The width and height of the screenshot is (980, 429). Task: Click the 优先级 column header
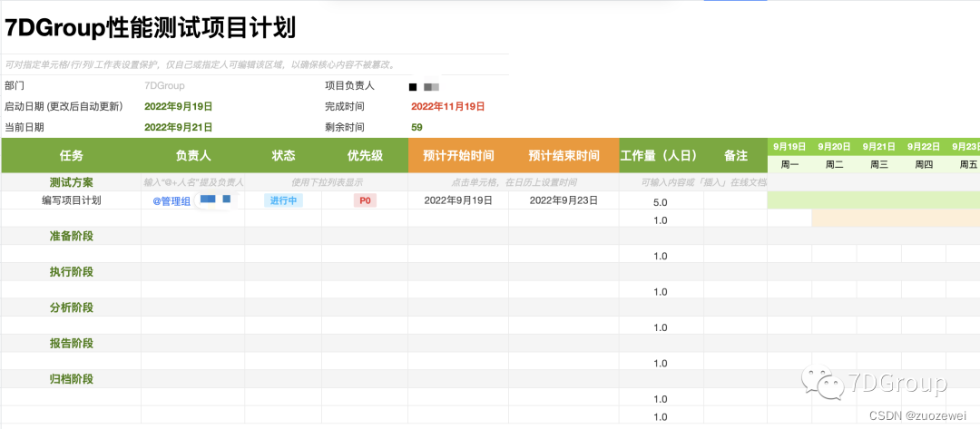point(365,155)
